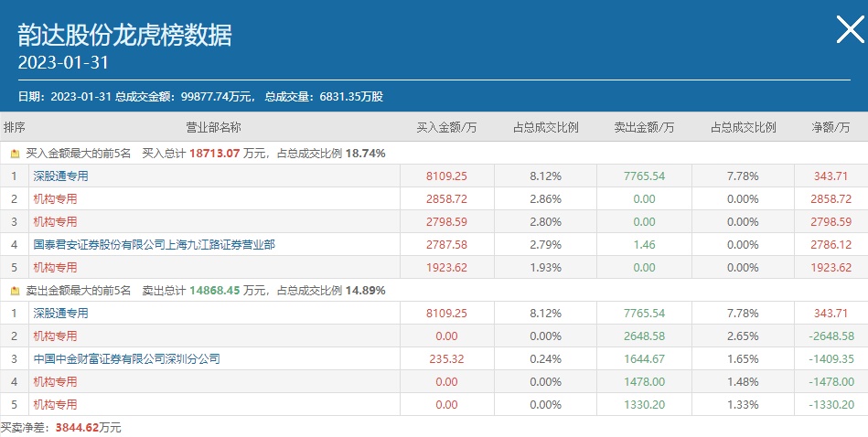Click 机构专用 with buy amount 2858.72
Image resolution: width=868 pixels, height=437 pixels.
(55, 198)
